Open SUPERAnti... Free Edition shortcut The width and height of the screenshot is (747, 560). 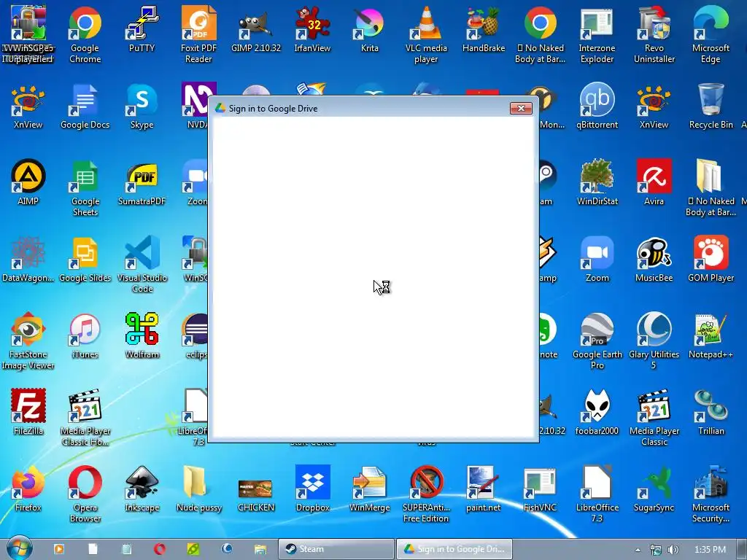coord(426,494)
